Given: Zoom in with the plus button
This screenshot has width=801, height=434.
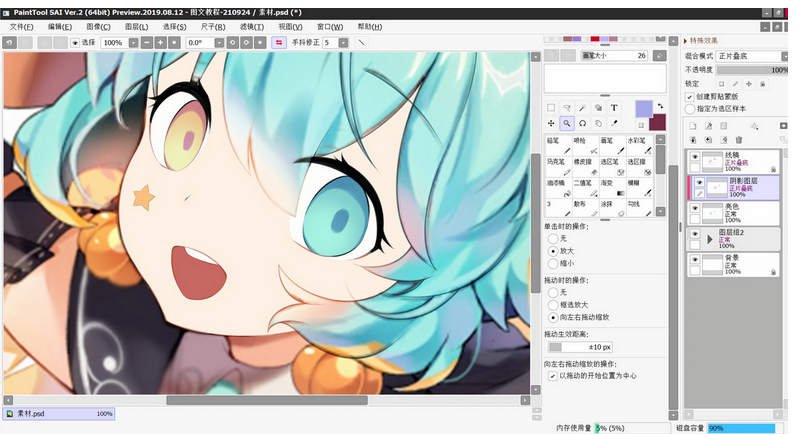Looking at the screenshot, I should coord(160,43).
